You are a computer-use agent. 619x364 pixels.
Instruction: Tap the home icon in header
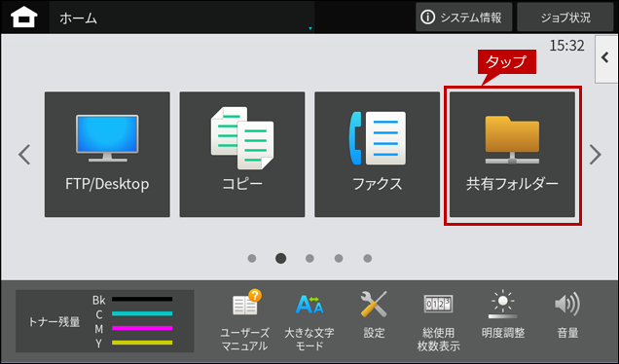pyautogui.click(x=24, y=18)
